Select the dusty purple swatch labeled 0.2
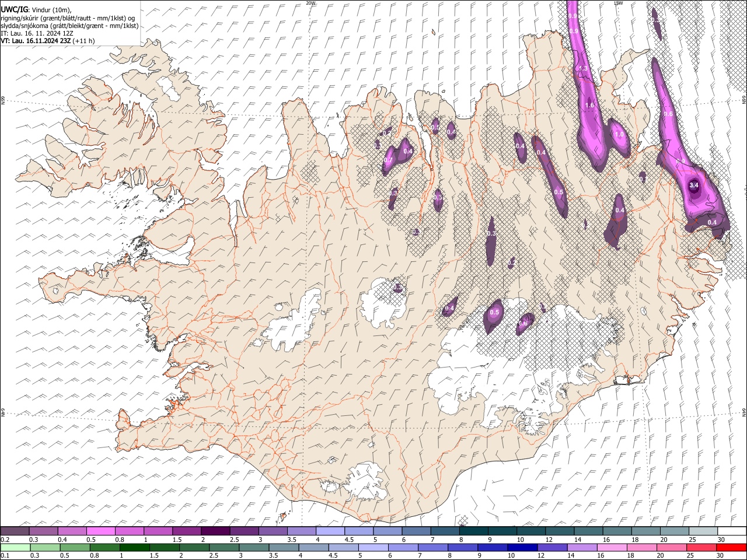Screen dimensions: 747x560 click(x=15, y=531)
